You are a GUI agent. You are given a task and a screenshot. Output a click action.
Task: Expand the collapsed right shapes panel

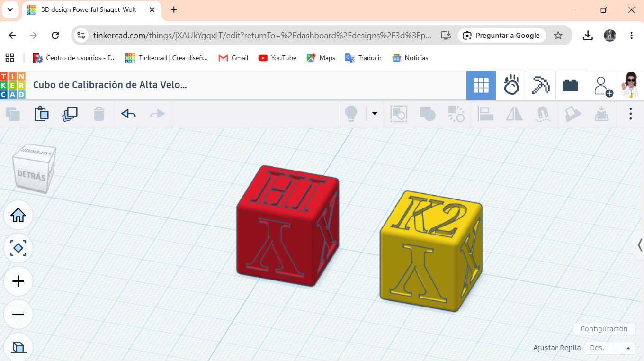pyautogui.click(x=640, y=245)
